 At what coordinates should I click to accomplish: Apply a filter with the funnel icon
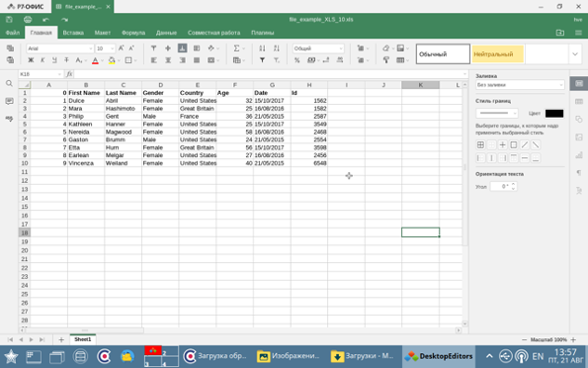point(262,60)
